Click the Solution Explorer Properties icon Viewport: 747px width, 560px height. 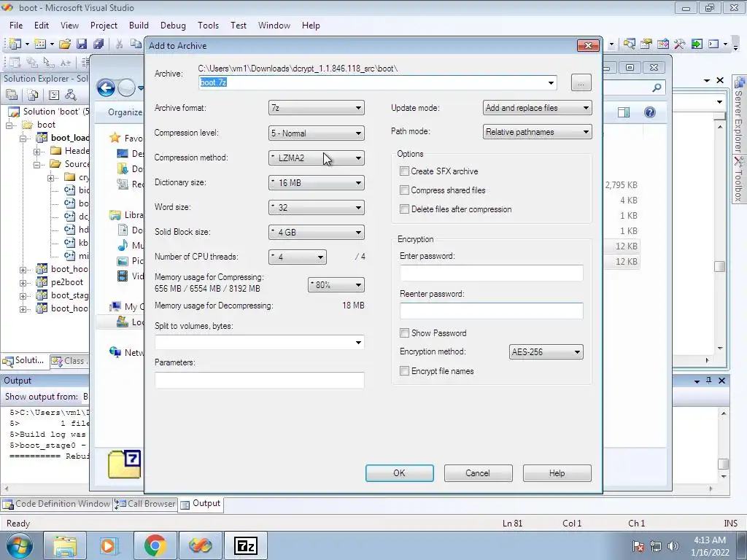[x=12, y=95]
